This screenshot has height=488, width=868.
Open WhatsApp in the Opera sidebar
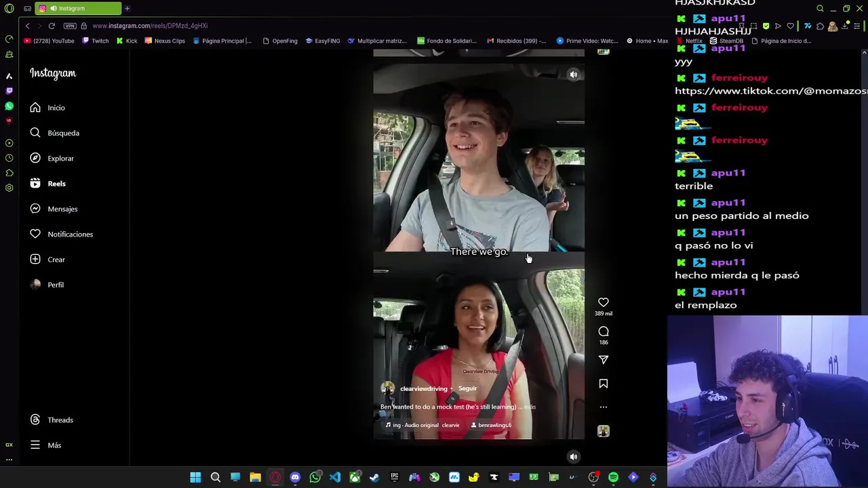[x=9, y=106]
